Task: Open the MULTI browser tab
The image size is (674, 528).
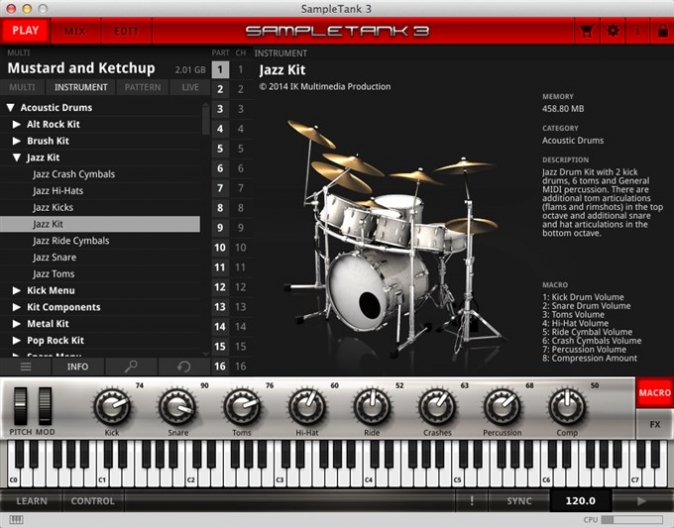Action: (22, 87)
